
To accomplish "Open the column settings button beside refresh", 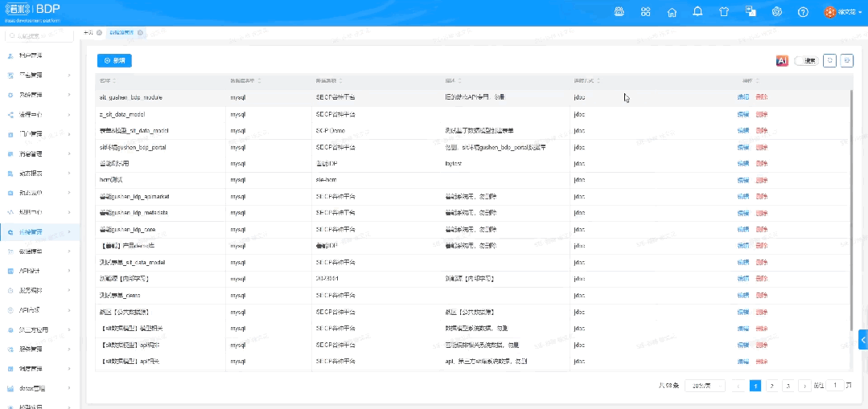I will click(847, 61).
